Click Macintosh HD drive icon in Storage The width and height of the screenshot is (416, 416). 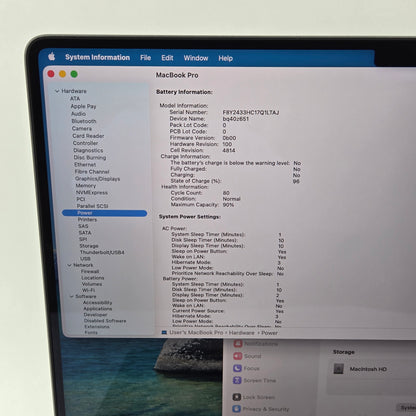coord(339,369)
